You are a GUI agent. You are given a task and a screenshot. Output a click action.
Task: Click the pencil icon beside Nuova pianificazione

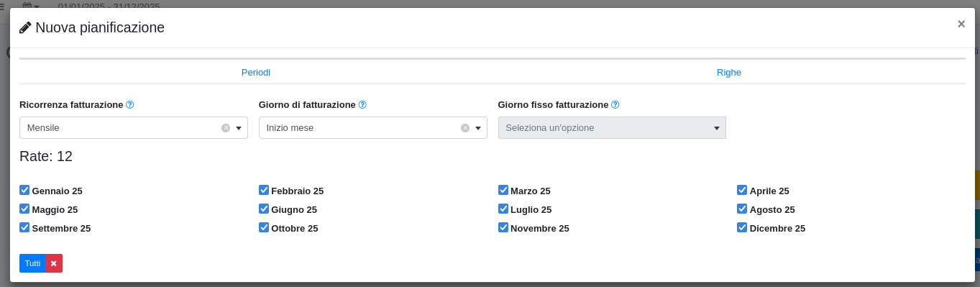25,28
